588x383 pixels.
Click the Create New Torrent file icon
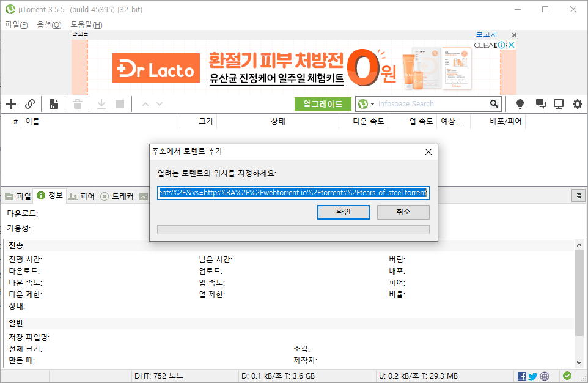[x=54, y=104]
